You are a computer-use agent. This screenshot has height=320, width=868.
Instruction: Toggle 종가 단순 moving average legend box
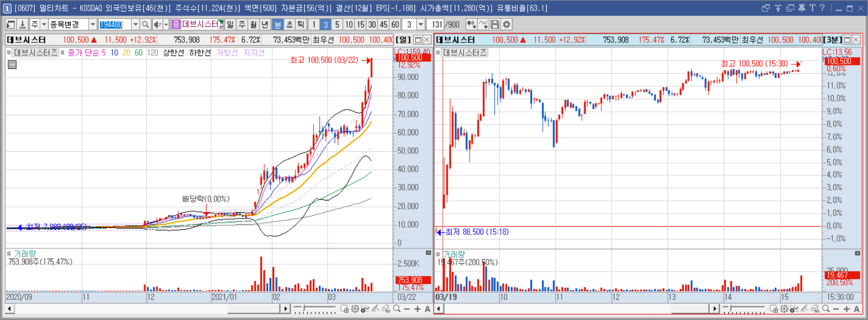[62, 53]
